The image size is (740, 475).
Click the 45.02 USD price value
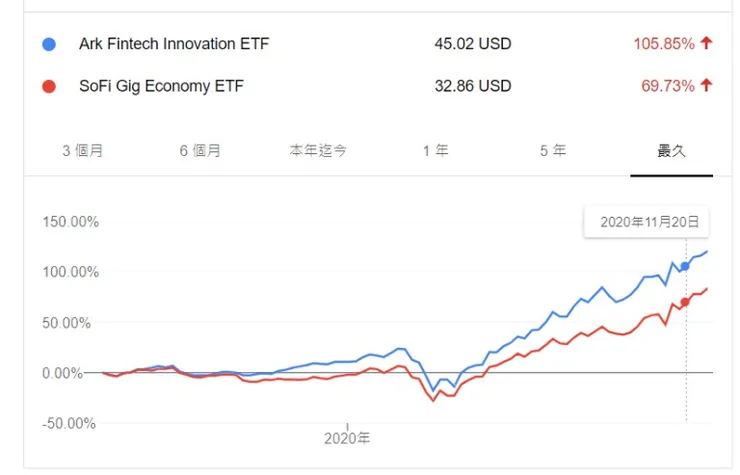coord(472,45)
